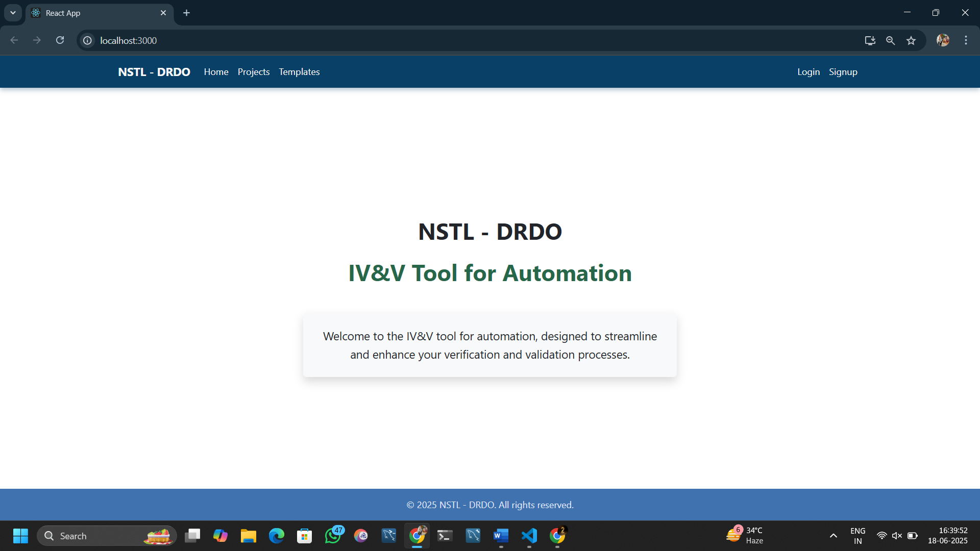This screenshot has width=980, height=551.
Task: Click the Login link
Action: coord(808,72)
